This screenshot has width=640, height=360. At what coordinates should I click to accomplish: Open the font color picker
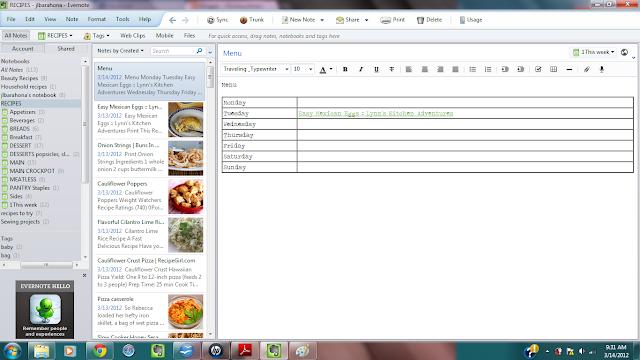pos(326,69)
